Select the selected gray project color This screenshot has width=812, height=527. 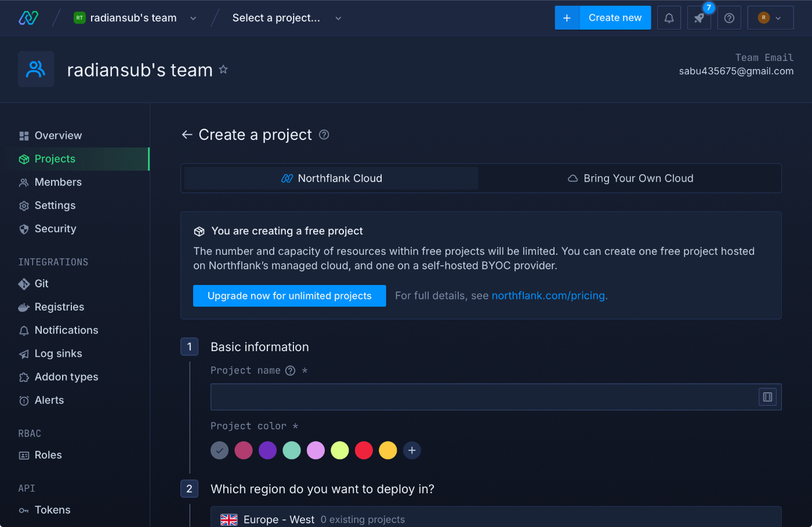(x=219, y=450)
